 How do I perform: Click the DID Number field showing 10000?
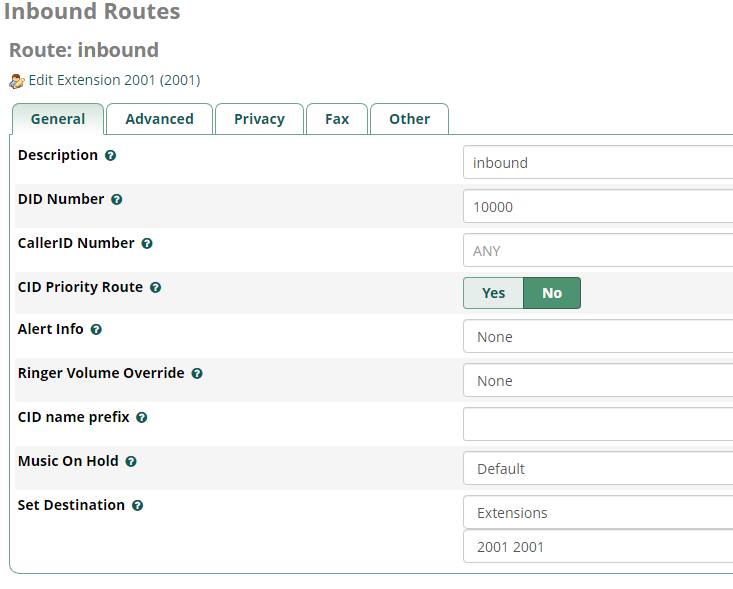tap(598, 206)
